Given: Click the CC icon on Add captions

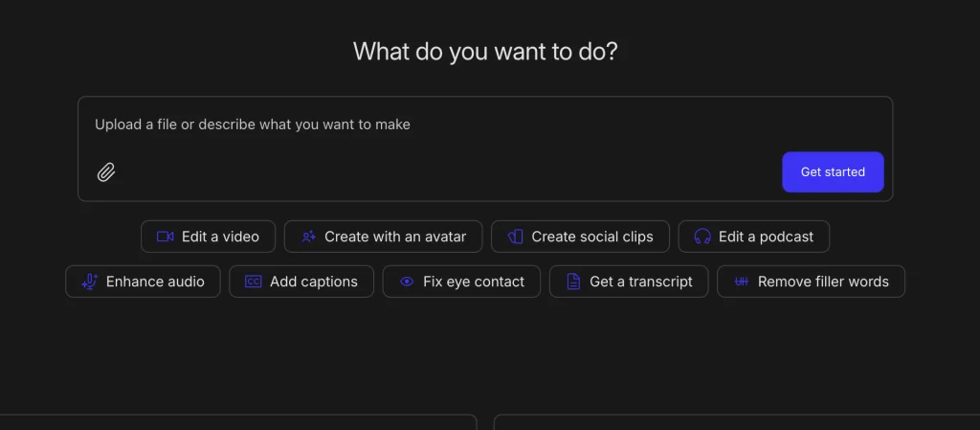Looking at the screenshot, I should click(254, 282).
